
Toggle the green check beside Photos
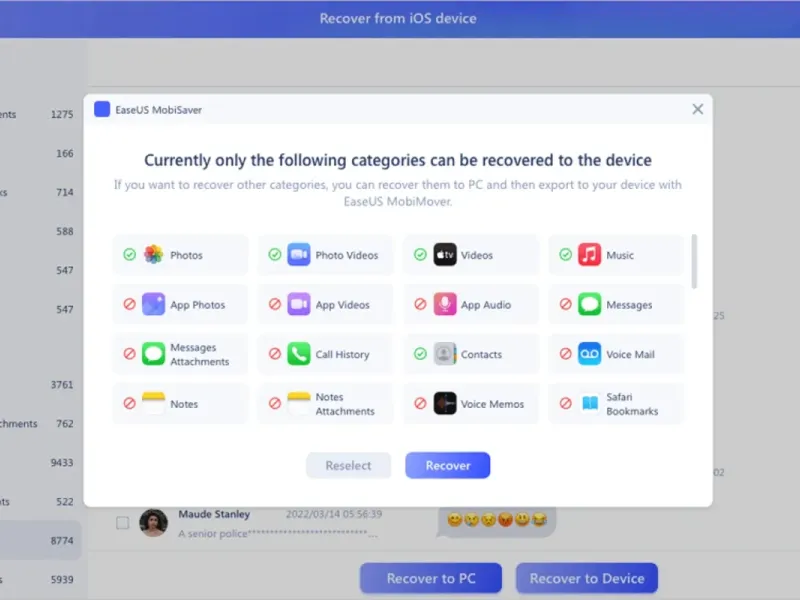click(130, 254)
